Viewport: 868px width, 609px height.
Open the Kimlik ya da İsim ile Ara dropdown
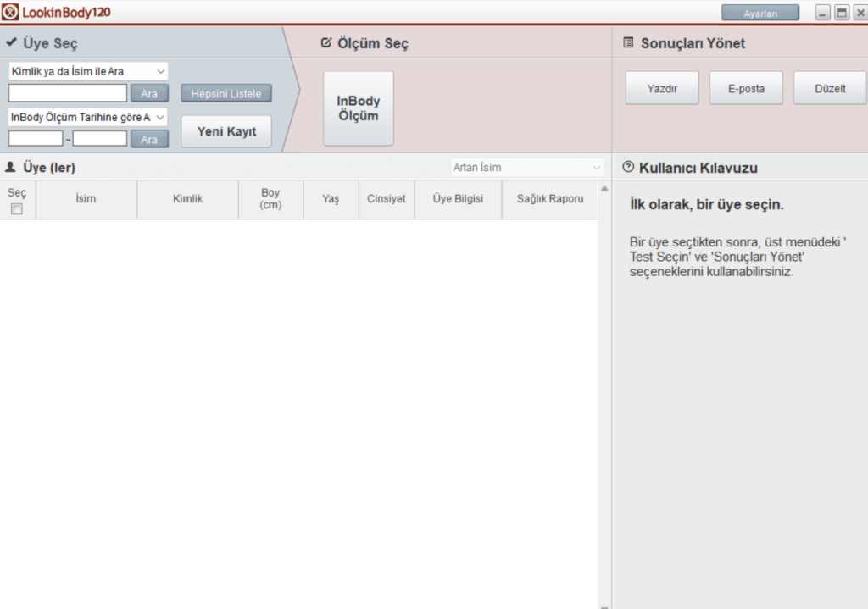(x=88, y=71)
